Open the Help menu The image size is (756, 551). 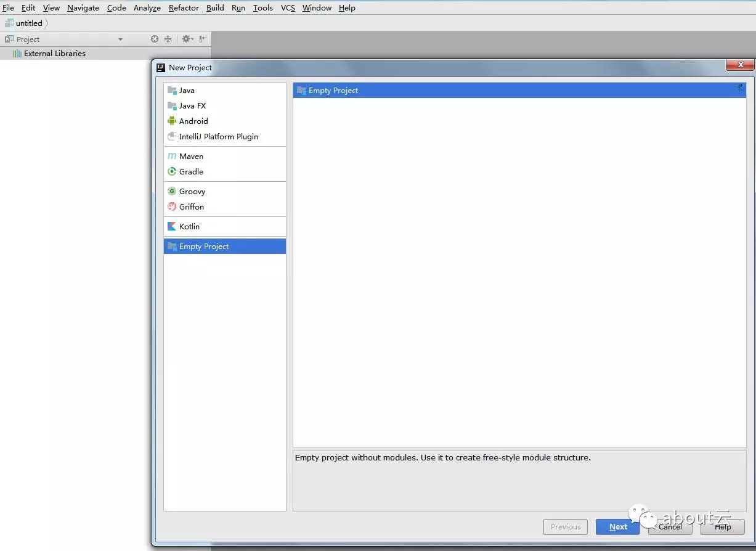click(x=347, y=8)
